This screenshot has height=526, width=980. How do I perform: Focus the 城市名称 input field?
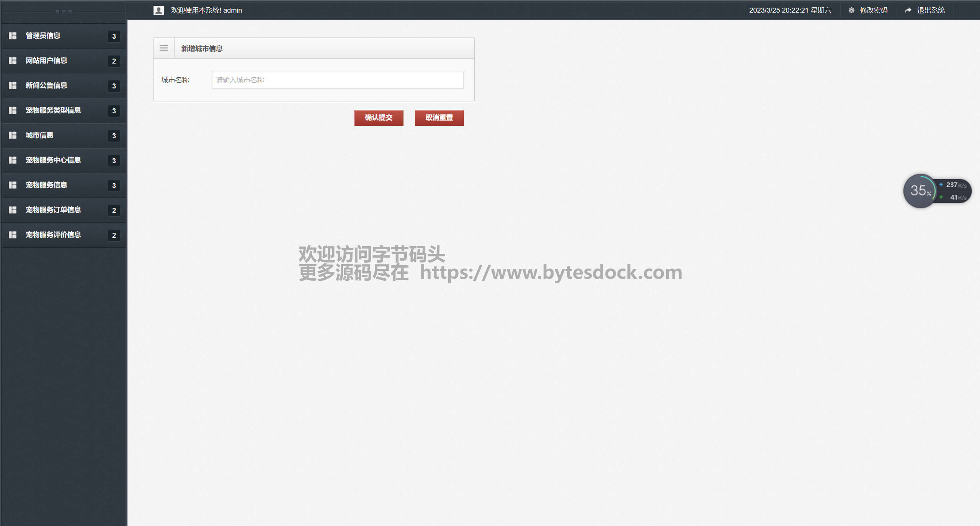(x=337, y=80)
